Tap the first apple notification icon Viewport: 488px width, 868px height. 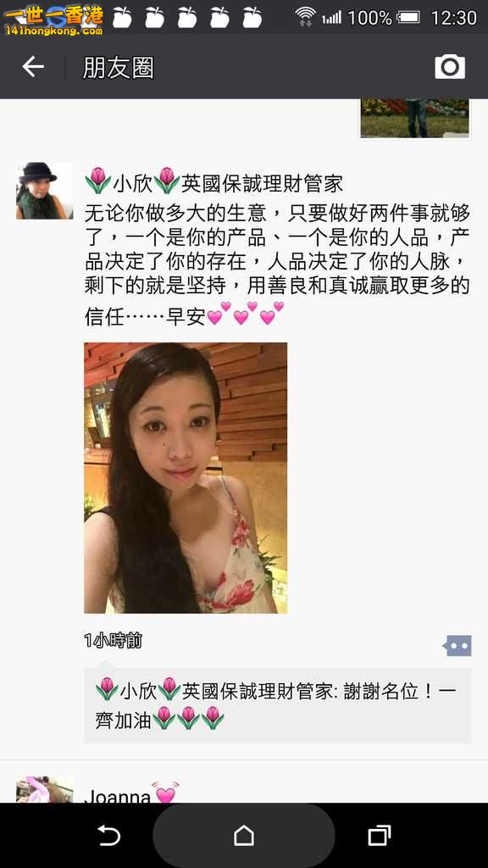[x=122, y=17]
